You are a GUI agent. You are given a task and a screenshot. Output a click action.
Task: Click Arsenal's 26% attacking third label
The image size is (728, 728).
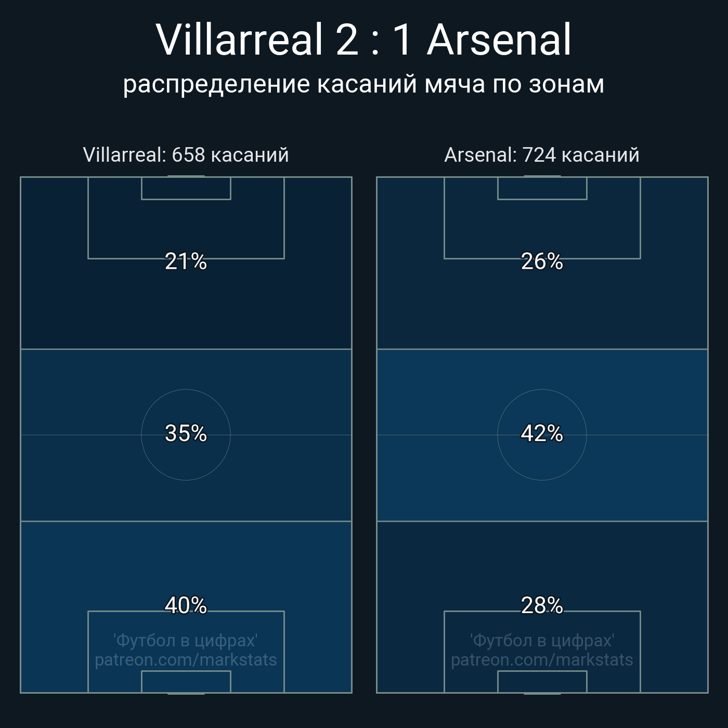coord(542,262)
